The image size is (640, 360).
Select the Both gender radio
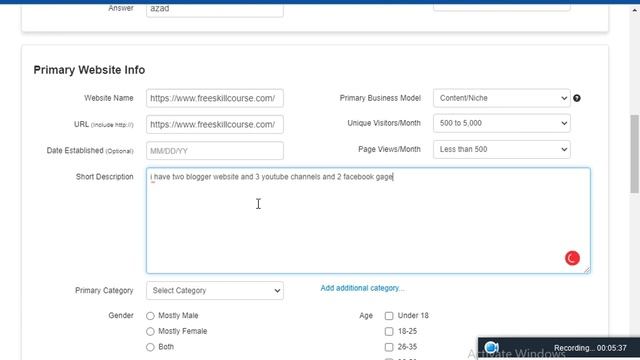pyautogui.click(x=150, y=347)
